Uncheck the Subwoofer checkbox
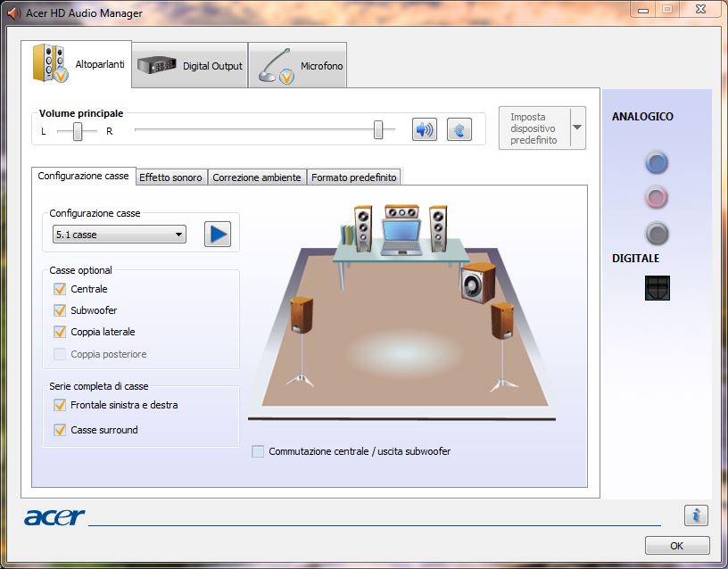The height and width of the screenshot is (569, 728). point(60,310)
